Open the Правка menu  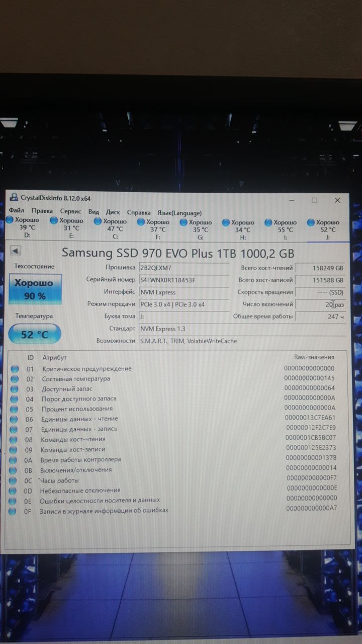coord(42,212)
